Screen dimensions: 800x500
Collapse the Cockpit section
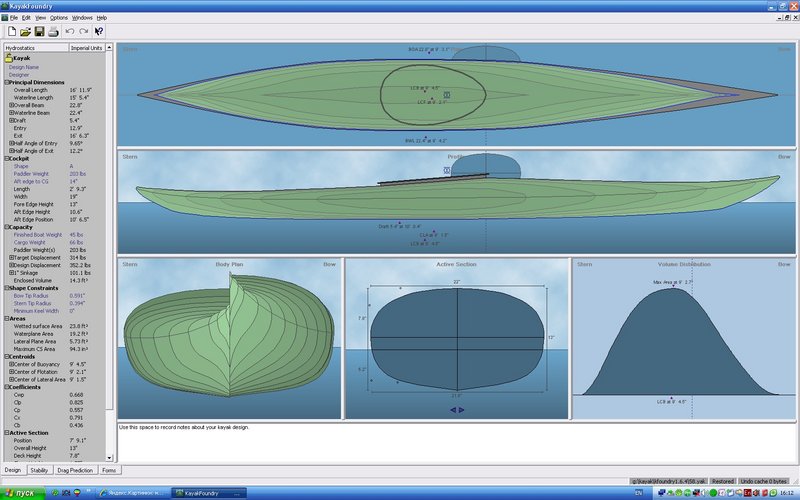7,159
